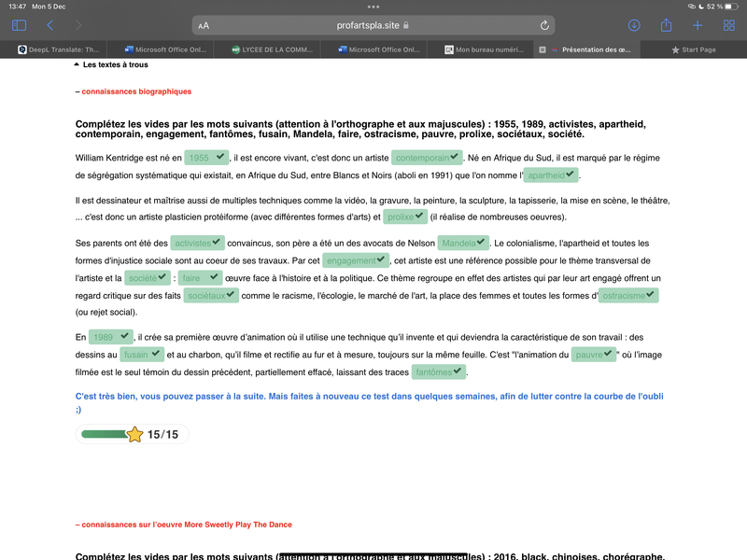Switch to the second Microsoft Office Online tab

tap(379, 49)
